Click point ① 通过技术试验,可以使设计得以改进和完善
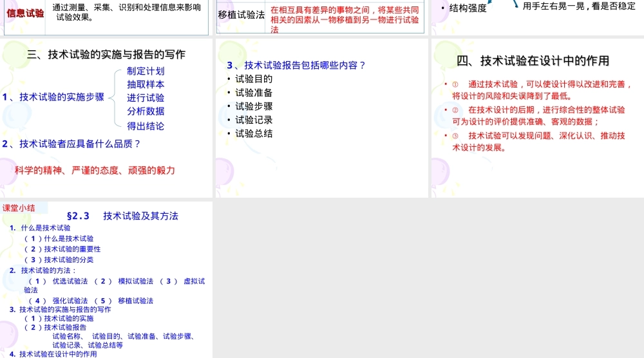This screenshot has width=644, height=358. [x=542, y=90]
